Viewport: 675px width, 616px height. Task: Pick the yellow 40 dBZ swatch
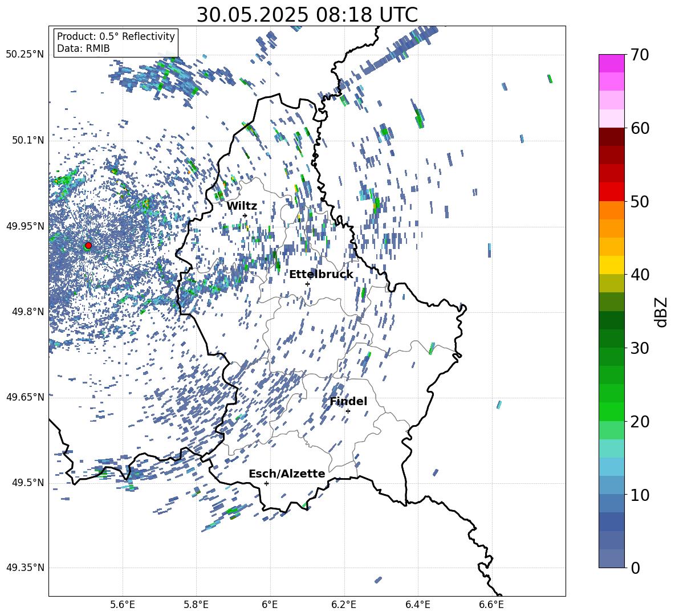(611, 265)
